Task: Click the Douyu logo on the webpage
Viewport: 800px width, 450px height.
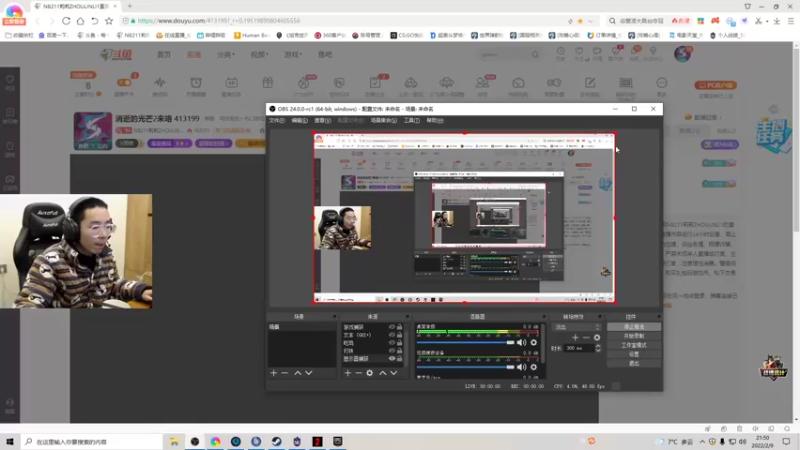Action: point(116,55)
